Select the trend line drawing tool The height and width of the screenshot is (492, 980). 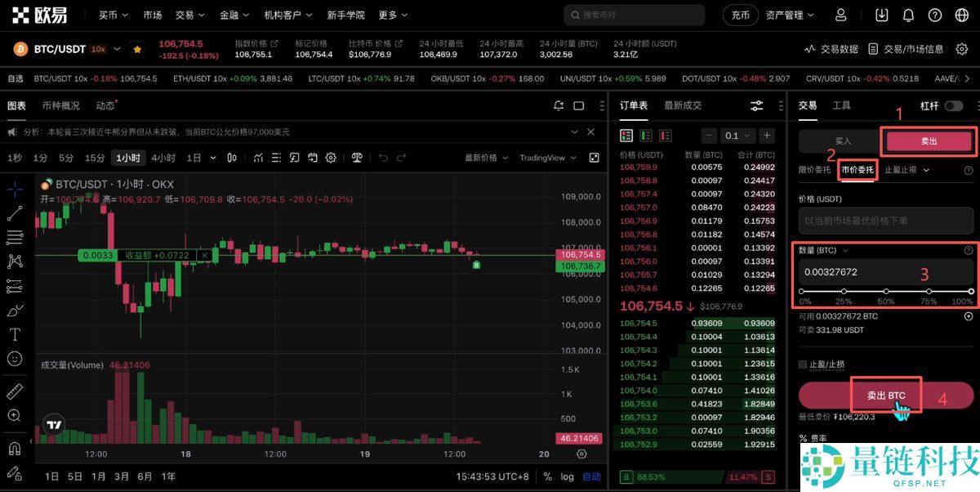15,212
